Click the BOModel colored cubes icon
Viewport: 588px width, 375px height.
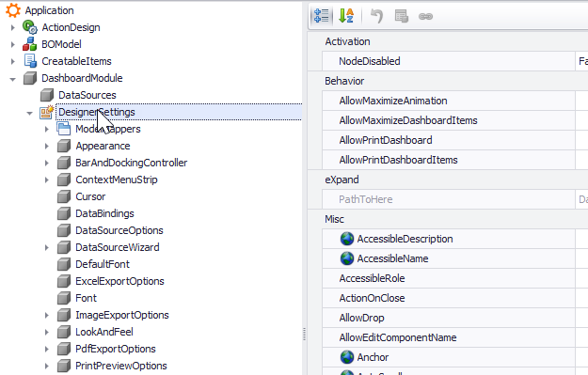[29, 44]
